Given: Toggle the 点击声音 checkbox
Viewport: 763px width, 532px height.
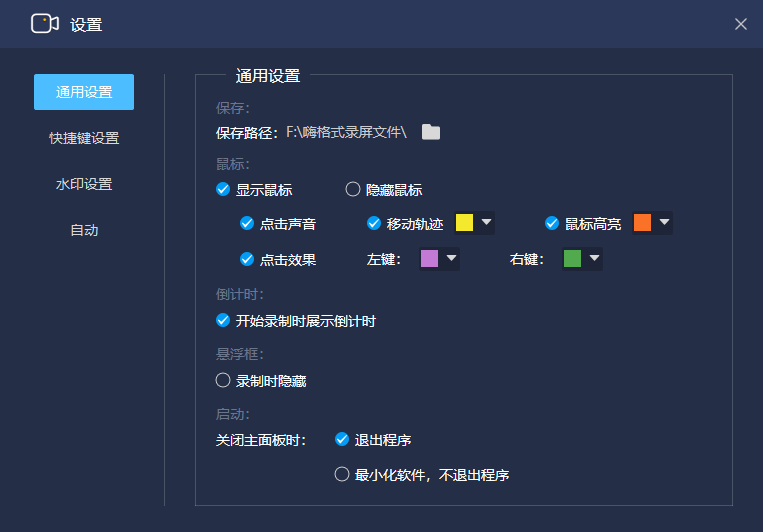Looking at the screenshot, I should pyautogui.click(x=247, y=223).
